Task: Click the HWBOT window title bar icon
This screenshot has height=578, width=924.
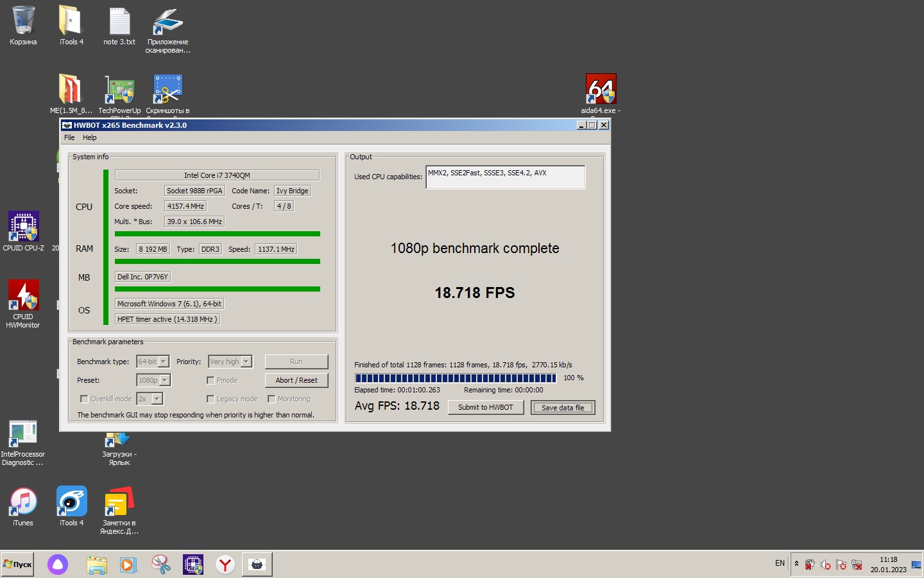Action: tap(67, 125)
